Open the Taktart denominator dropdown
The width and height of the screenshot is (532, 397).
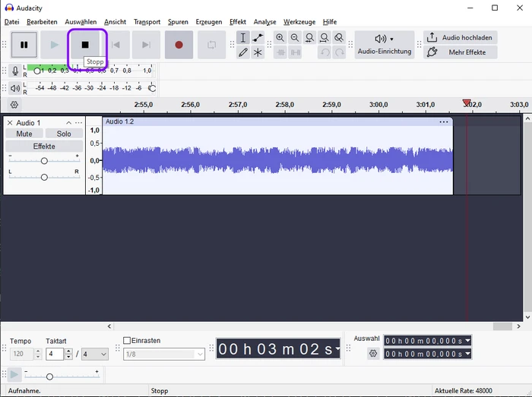95,354
